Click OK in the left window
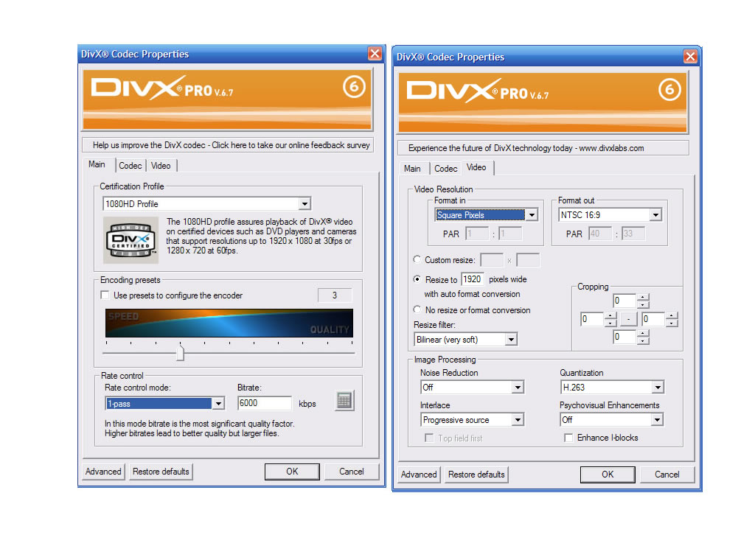 coord(292,472)
